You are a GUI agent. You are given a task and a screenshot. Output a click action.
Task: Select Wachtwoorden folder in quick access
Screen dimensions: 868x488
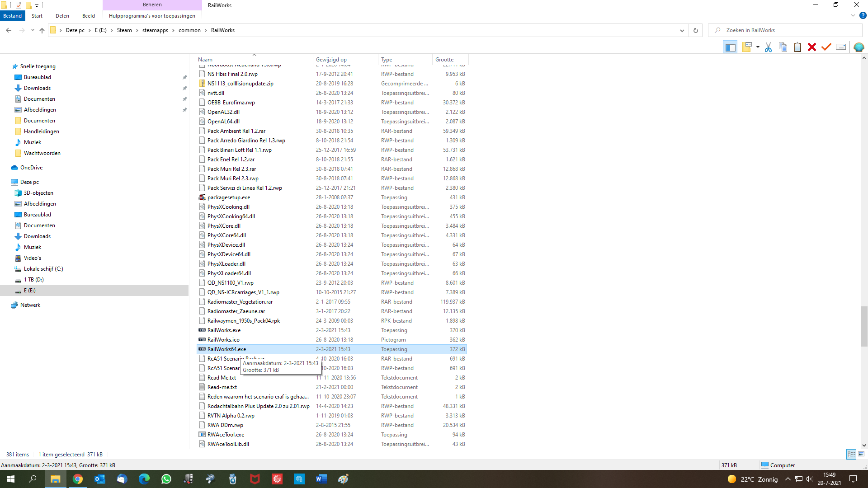coord(42,153)
